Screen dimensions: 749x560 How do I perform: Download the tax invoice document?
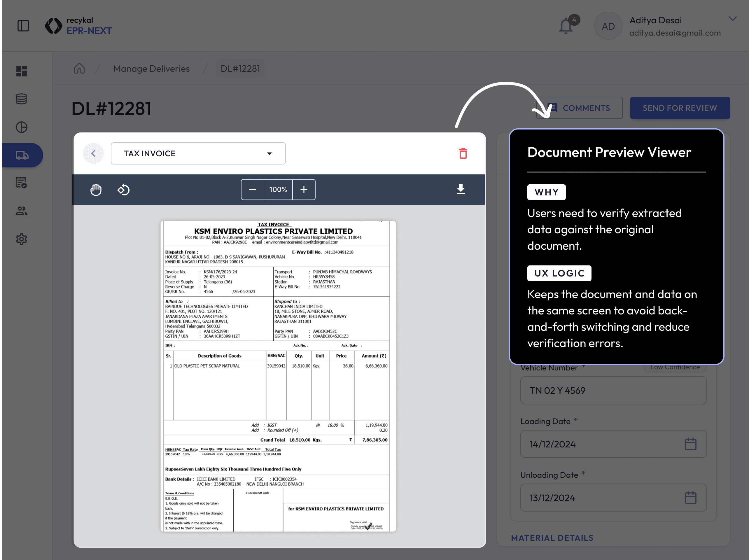[461, 189]
